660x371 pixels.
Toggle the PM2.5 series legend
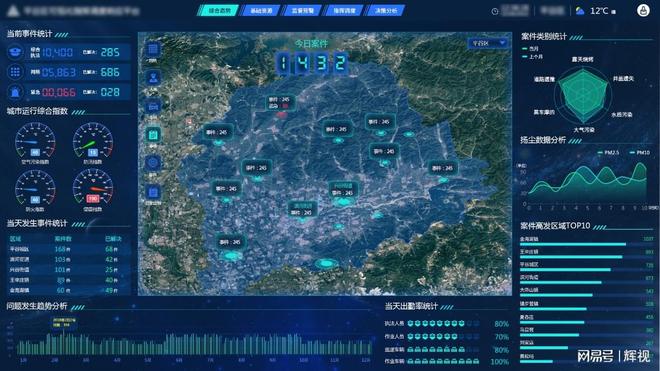(x=608, y=152)
